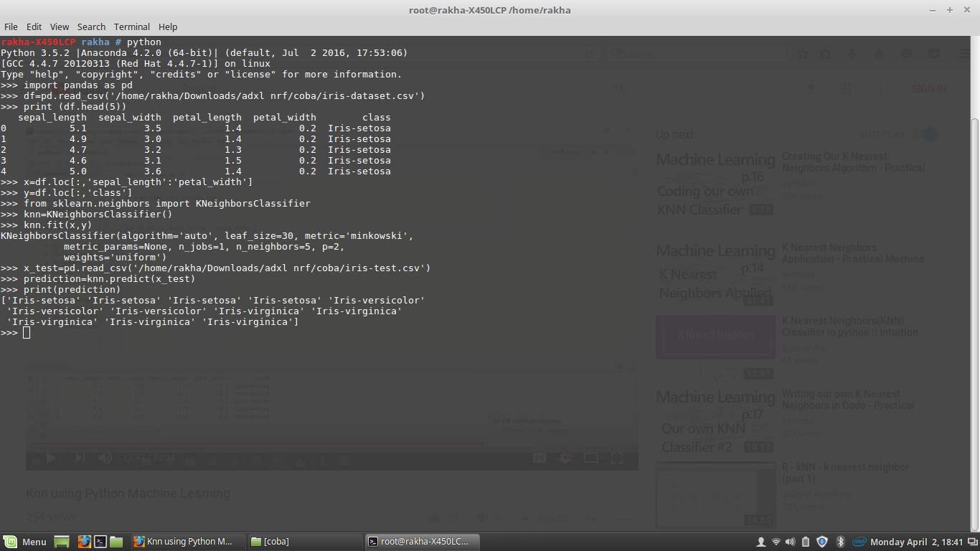Viewport: 980px width, 551px height.
Task: Open the Files launcher in panel
Action: (x=116, y=542)
